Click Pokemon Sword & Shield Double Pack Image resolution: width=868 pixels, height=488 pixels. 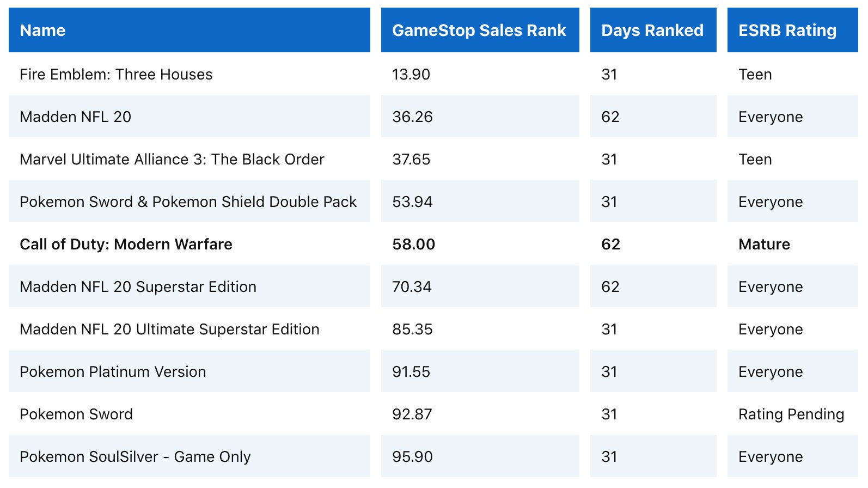coord(188,202)
